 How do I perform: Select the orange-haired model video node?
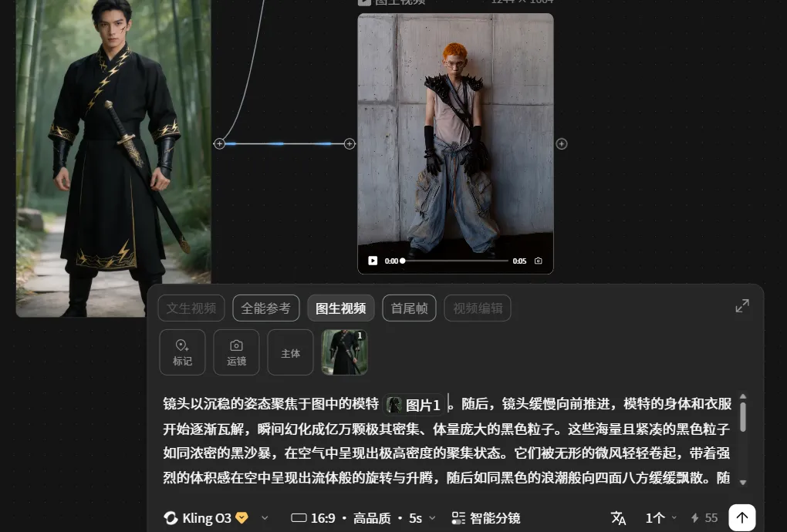pyautogui.click(x=456, y=144)
